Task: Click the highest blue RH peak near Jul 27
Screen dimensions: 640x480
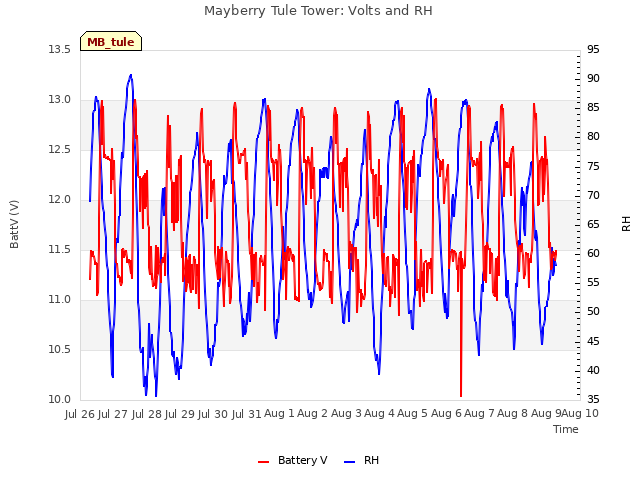Action: click(x=131, y=76)
